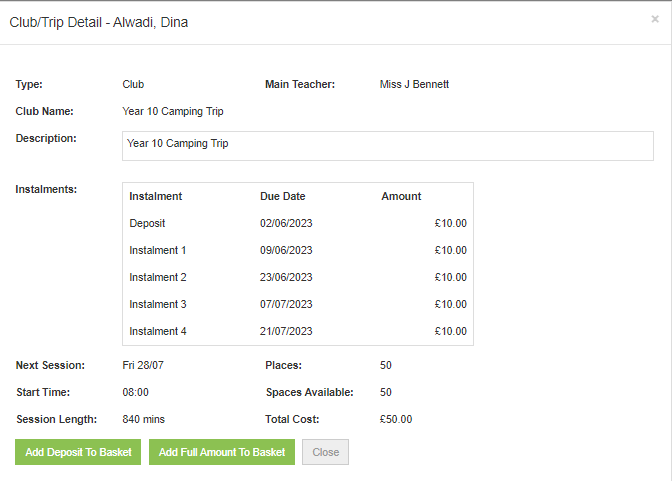Click the Due Date column header

[282, 196]
